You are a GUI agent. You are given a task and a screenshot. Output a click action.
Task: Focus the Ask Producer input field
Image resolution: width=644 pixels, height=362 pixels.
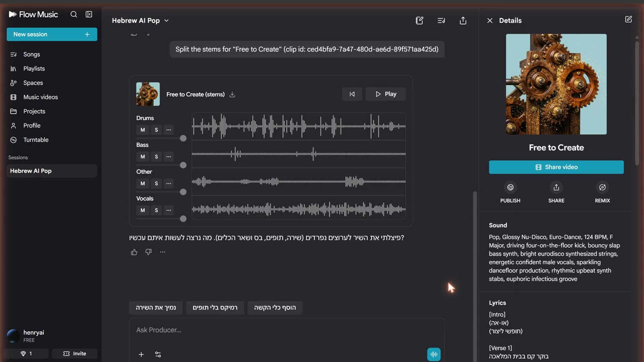tap(287, 330)
